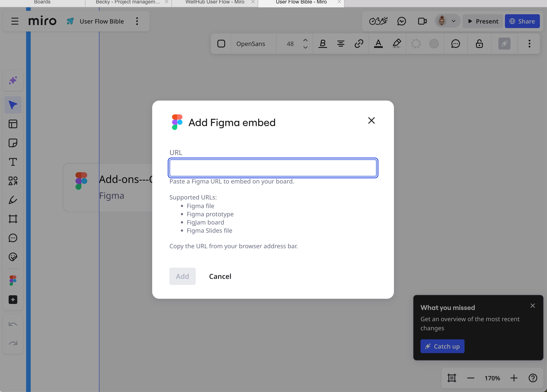
Task: Click the font size 48 field
Action: pyautogui.click(x=290, y=44)
